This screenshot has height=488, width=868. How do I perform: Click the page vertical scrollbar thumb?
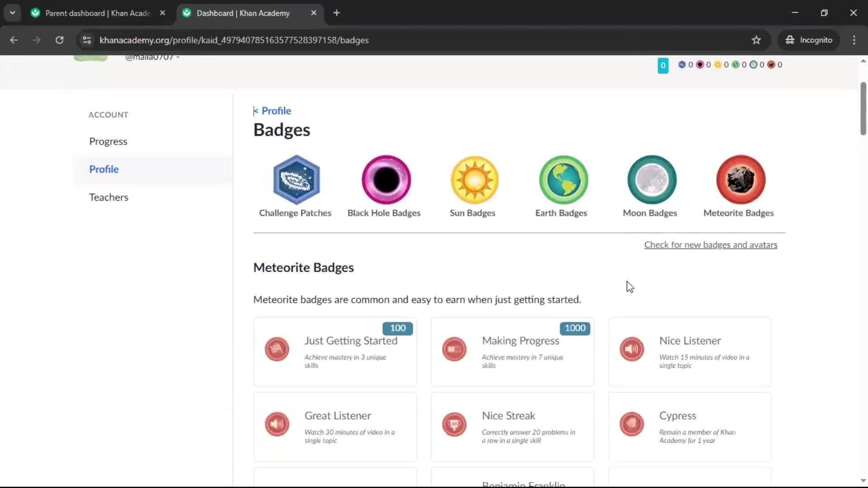point(863,108)
